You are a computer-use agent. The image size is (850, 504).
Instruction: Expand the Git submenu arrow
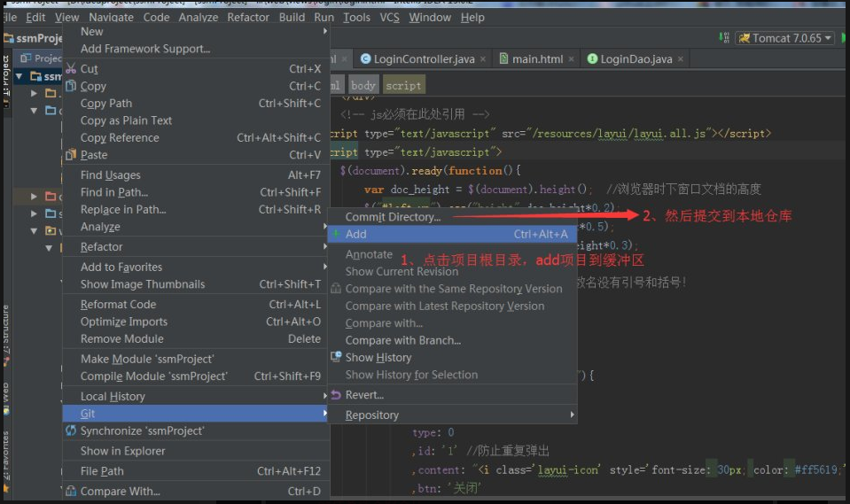(324, 414)
